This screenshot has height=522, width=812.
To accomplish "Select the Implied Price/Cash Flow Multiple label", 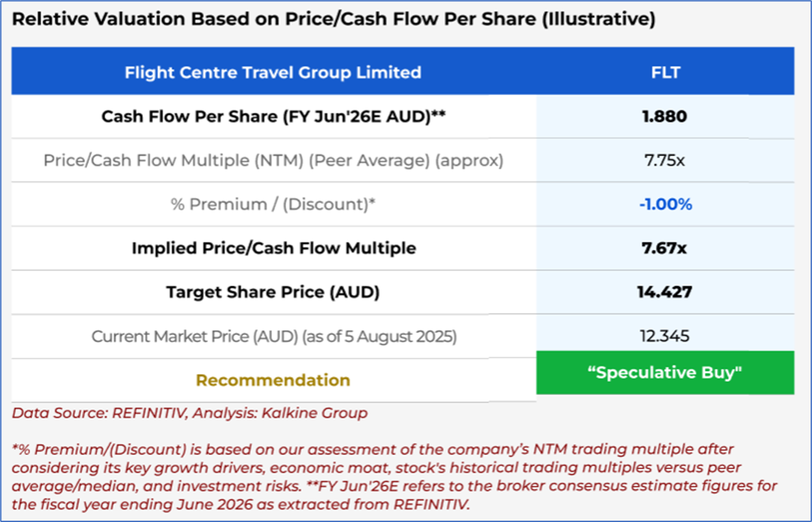I will 273,248.
